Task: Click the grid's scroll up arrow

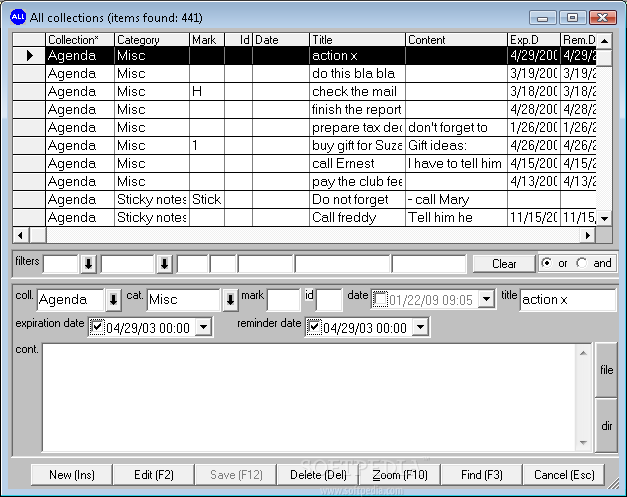Action: pos(604,41)
